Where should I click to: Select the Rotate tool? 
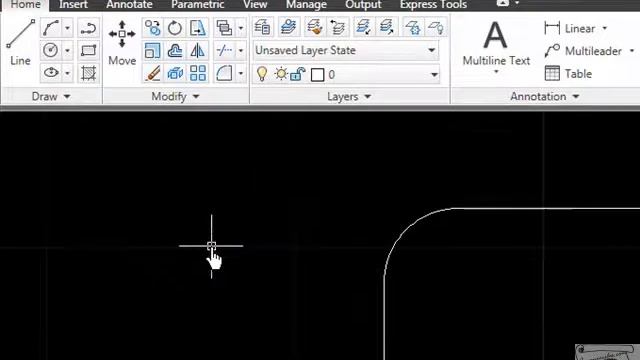[x=175, y=28]
